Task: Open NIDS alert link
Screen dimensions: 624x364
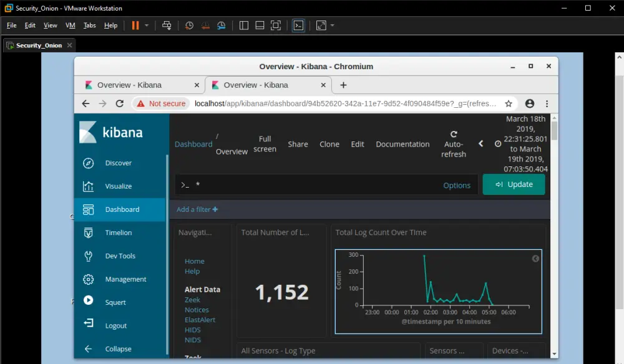Action: tap(193, 340)
